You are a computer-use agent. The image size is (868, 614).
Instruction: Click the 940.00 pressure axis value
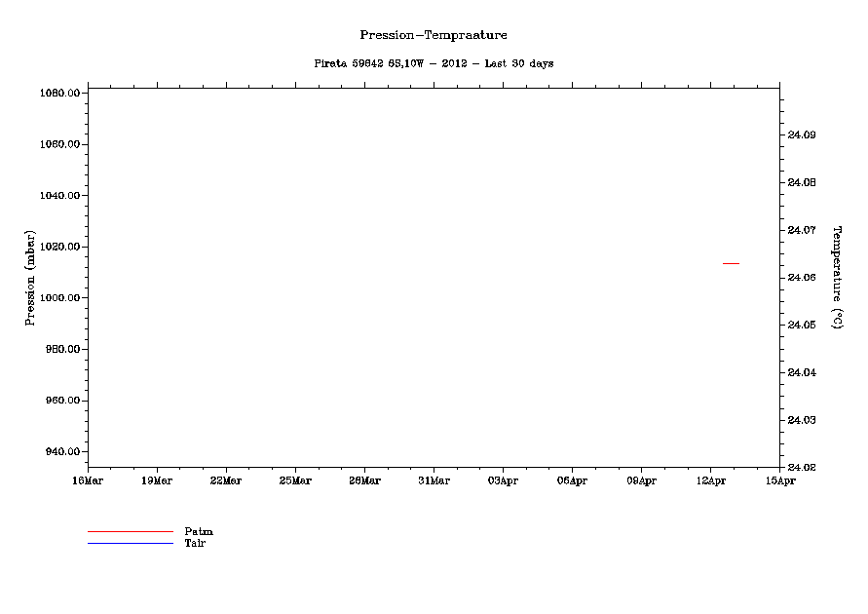(x=63, y=452)
